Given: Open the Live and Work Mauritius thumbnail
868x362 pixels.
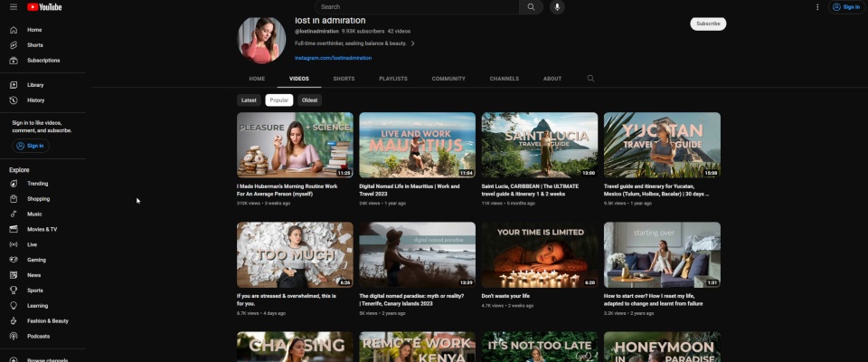Looking at the screenshot, I should point(418,145).
